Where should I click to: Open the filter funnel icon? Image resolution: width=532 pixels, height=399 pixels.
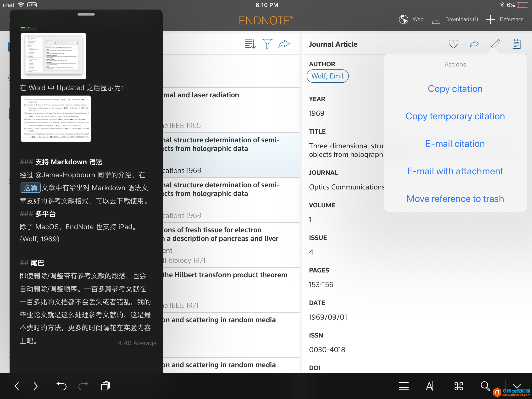pyautogui.click(x=267, y=44)
